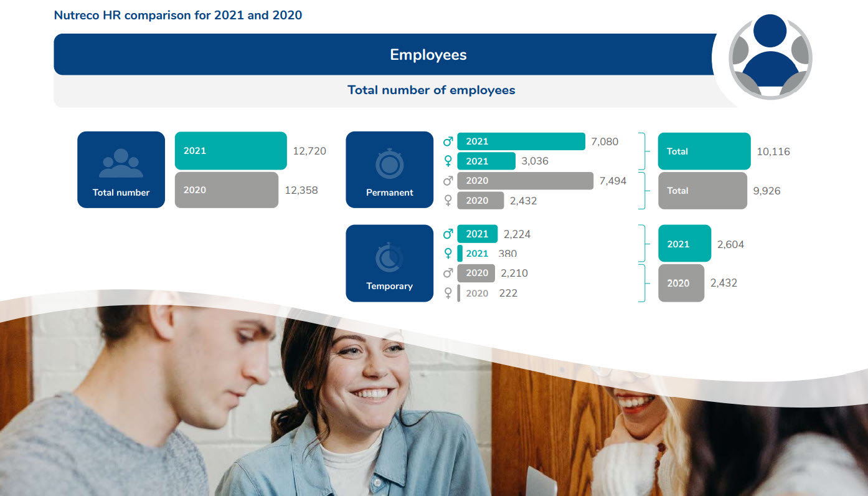Screen dimensions: 868x496
Task: Click the grey male symbol beside 7,494 bar
Action: click(447, 181)
